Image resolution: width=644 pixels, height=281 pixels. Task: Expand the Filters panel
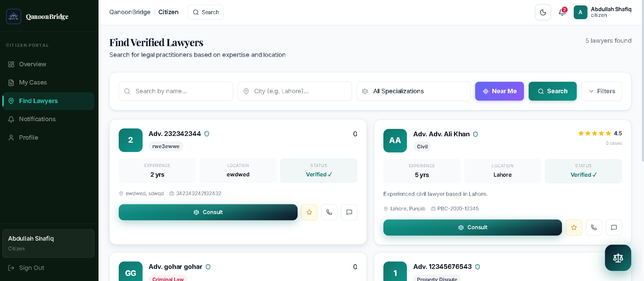[602, 91]
